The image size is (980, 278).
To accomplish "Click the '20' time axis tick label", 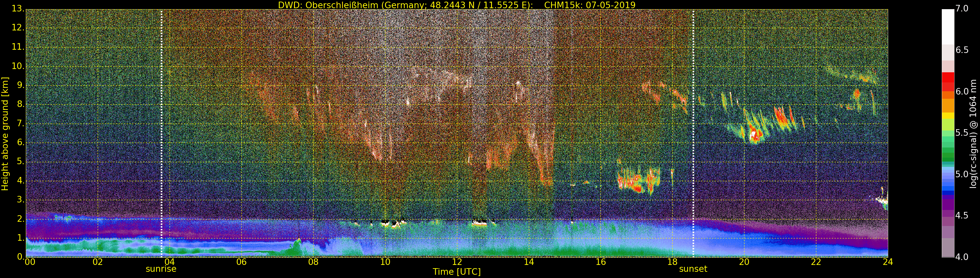I will click(x=744, y=262).
